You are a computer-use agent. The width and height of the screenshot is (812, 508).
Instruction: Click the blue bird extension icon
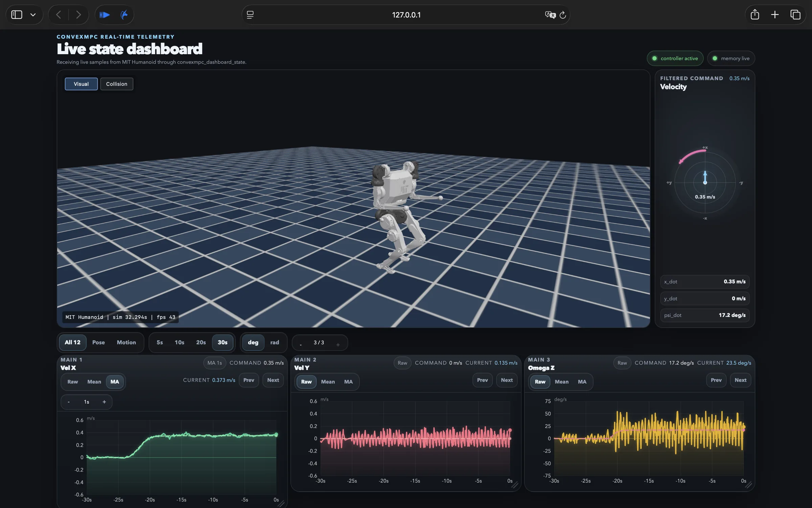pos(124,15)
